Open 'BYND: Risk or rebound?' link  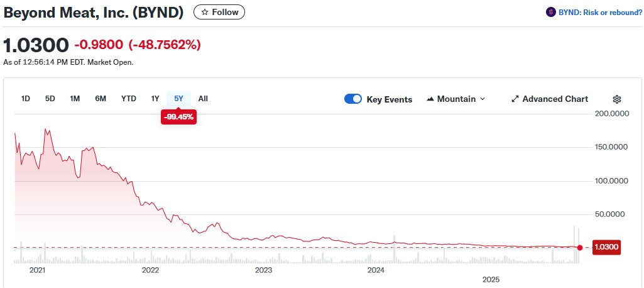point(600,12)
